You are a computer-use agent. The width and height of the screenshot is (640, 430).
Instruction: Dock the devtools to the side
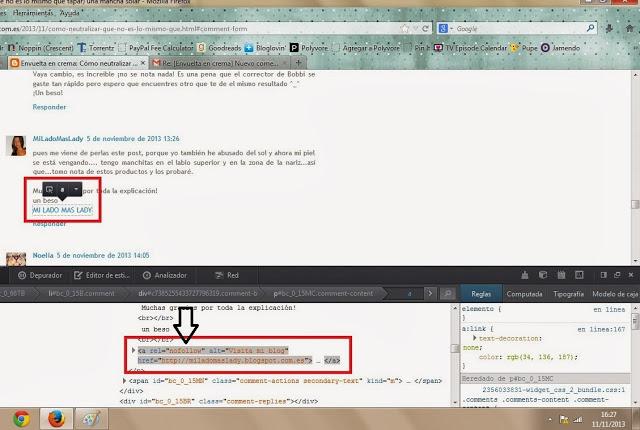point(603,275)
